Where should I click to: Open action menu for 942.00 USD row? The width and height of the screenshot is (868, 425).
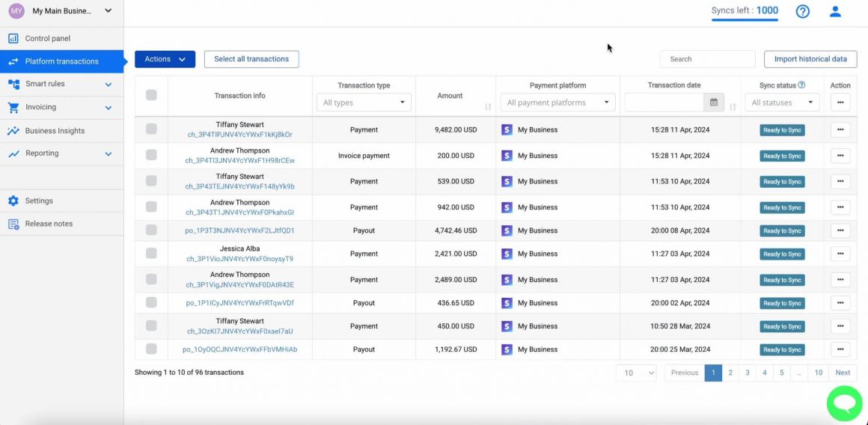840,207
